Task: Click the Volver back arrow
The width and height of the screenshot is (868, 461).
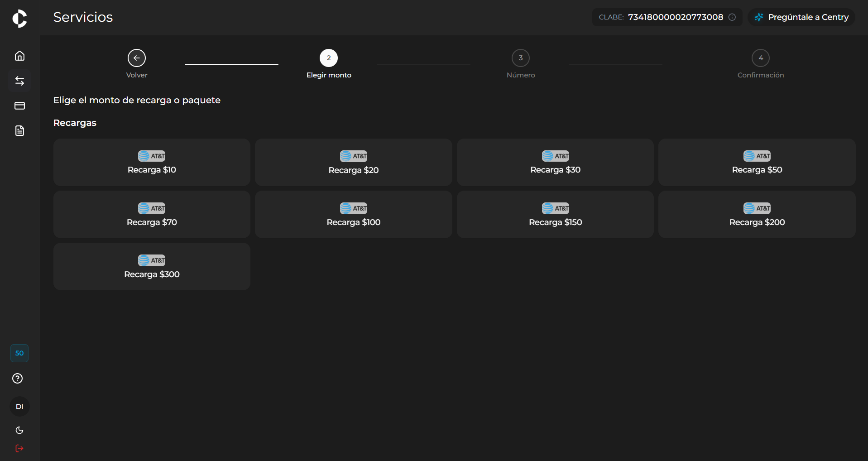Action: [x=137, y=58]
